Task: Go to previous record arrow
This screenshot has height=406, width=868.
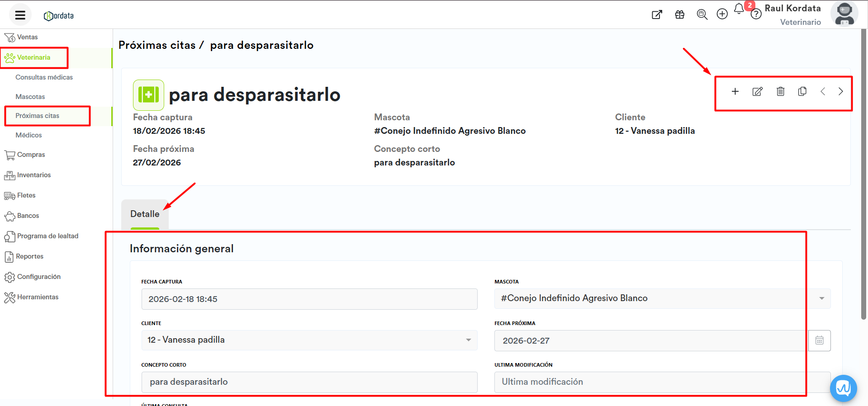Action: coord(823,91)
